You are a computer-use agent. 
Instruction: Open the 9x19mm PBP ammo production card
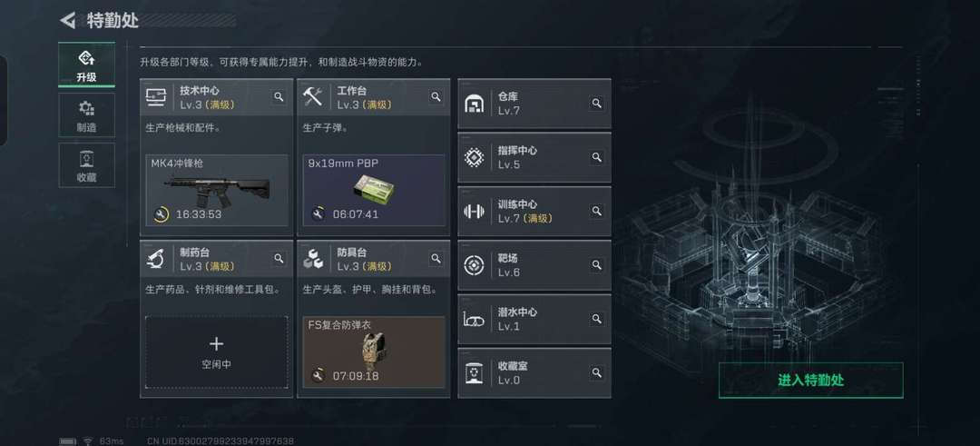pos(374,190)
